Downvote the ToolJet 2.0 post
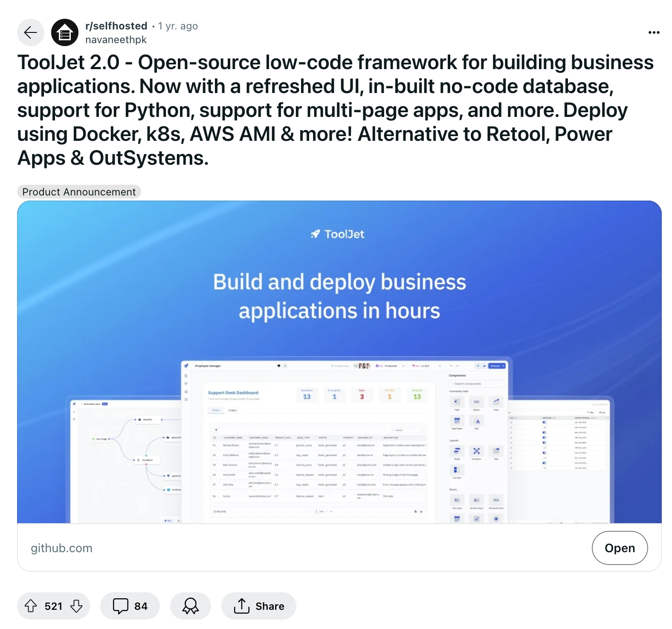The height and width of the screenshot is (629, 672). click(x=76, y=606)
